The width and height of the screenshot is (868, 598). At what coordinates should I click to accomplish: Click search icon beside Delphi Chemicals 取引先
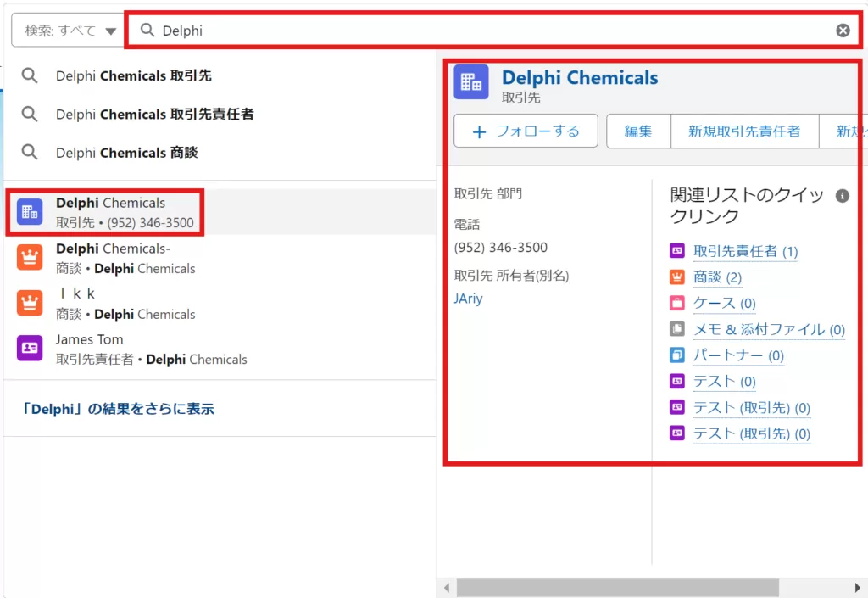point(30,75)
